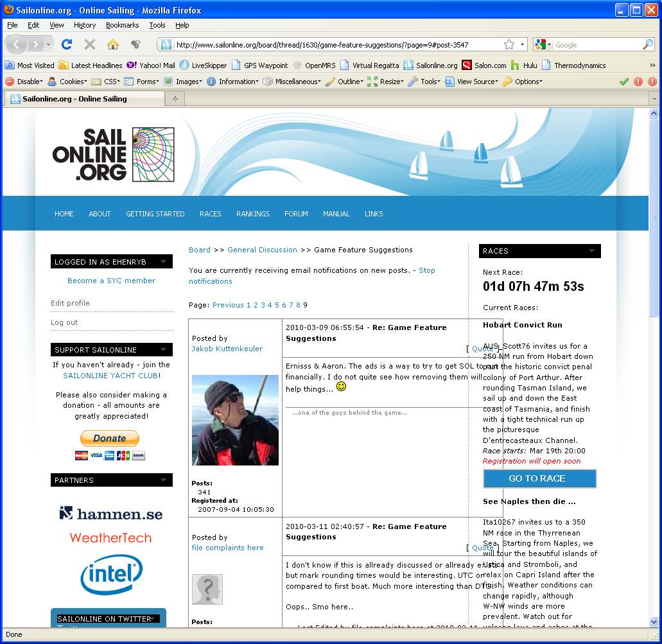Click the Intel partner logo
The width and height of the screenshot is (662, 644).
[112, 574]
